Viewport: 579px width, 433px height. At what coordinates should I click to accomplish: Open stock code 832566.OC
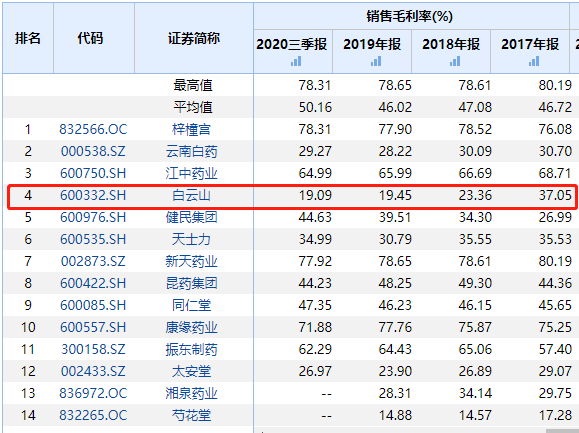coord(93,130)
